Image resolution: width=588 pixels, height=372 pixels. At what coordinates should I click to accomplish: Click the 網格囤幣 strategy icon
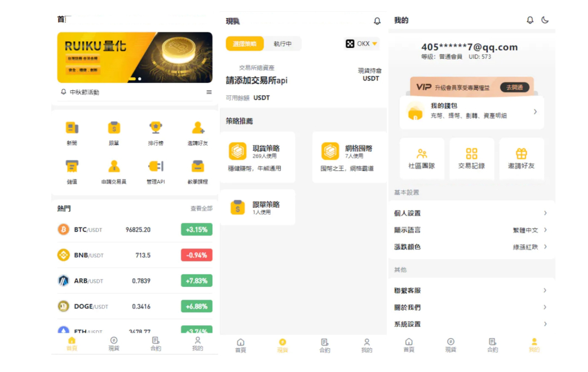click(330, 151)
